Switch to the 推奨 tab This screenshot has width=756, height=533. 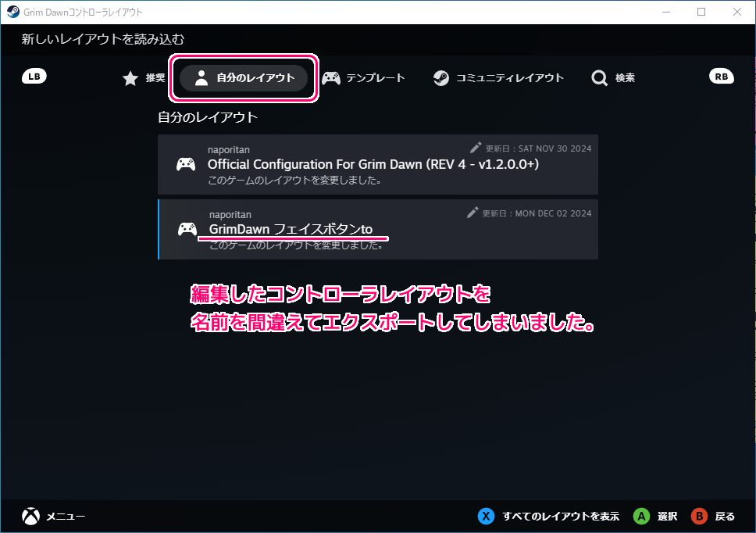(x=144, y=77)
